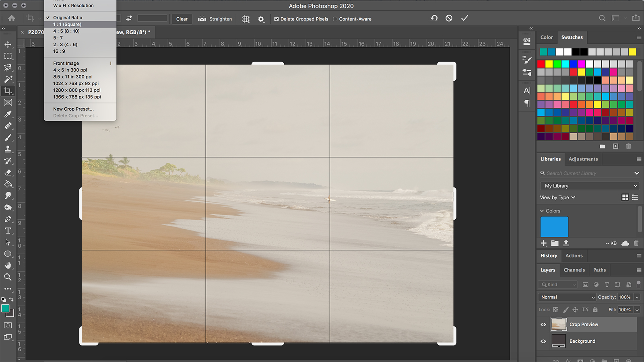Click the Straighten button
Screen dimensions: 644x362
point(215,19)
